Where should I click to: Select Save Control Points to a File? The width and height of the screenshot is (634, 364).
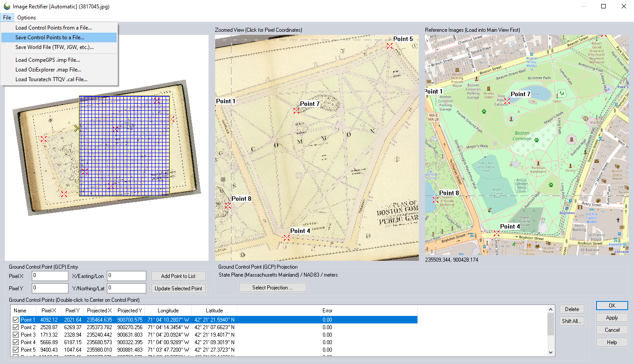[59, 38]
